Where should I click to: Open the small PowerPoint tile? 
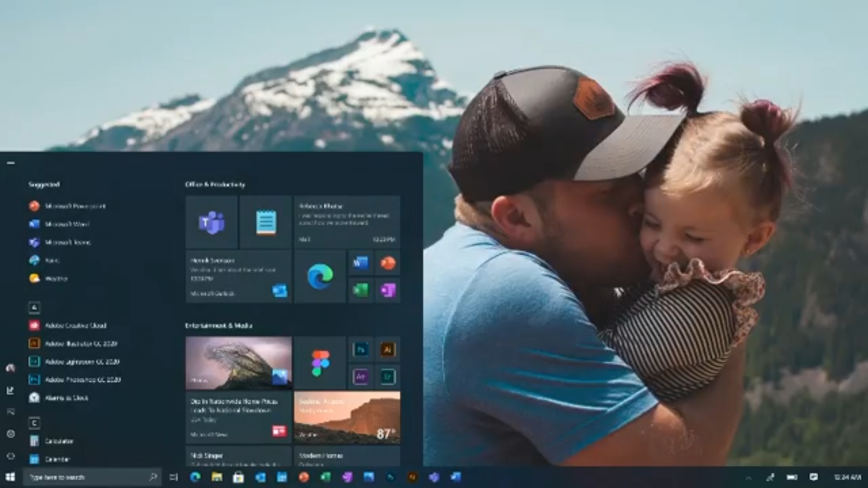[x=388, y=263]
